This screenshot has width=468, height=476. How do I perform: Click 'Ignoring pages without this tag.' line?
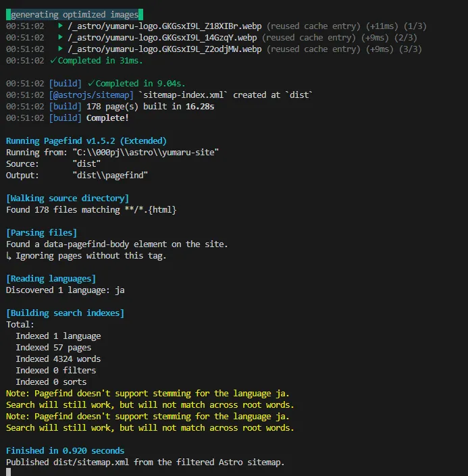click(x=86, y=256)
